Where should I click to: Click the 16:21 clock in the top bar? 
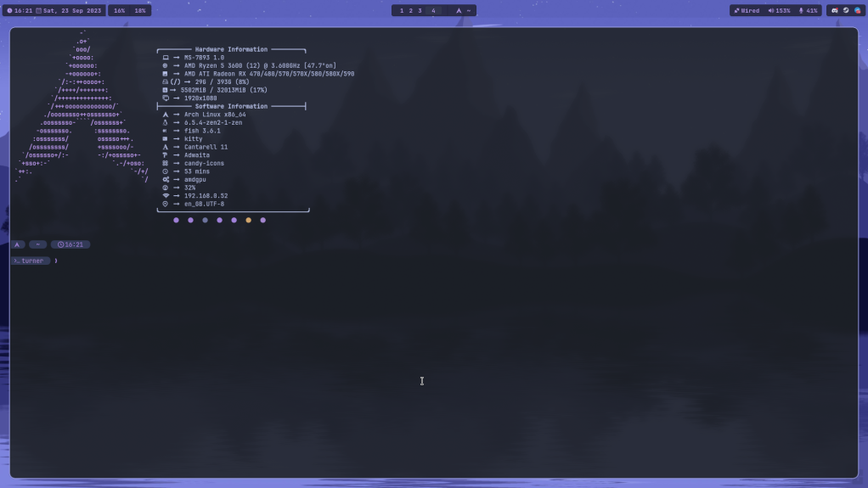pos(20,10)
